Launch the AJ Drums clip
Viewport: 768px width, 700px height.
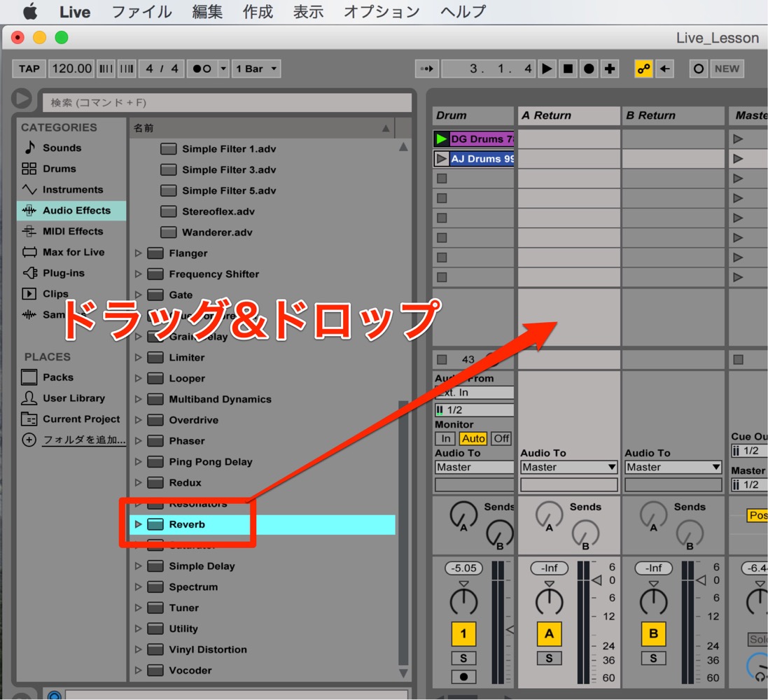point(441,159)
